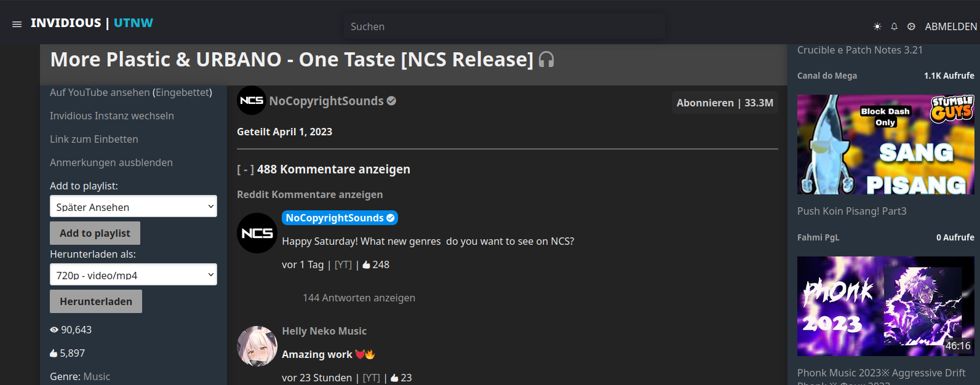Click the NCS channel avatar next to the channel name
Image resolution: width=980 pixels, height=385 pixels.
(252, 100)
